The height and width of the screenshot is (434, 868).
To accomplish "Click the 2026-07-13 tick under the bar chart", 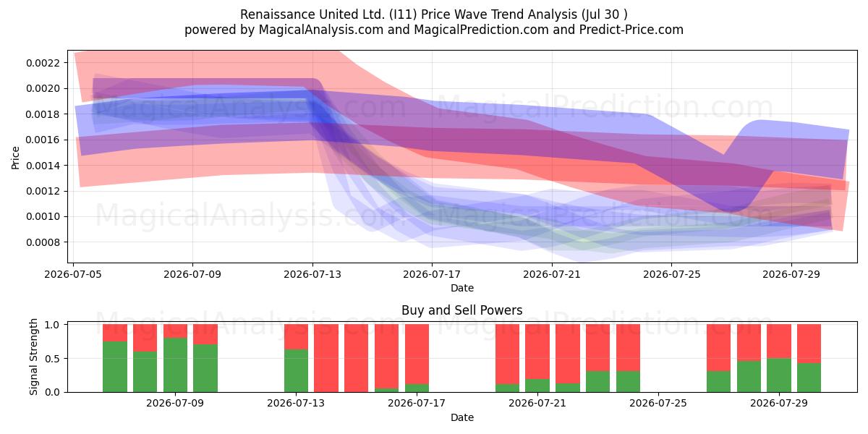I will [x=296, y=404].
